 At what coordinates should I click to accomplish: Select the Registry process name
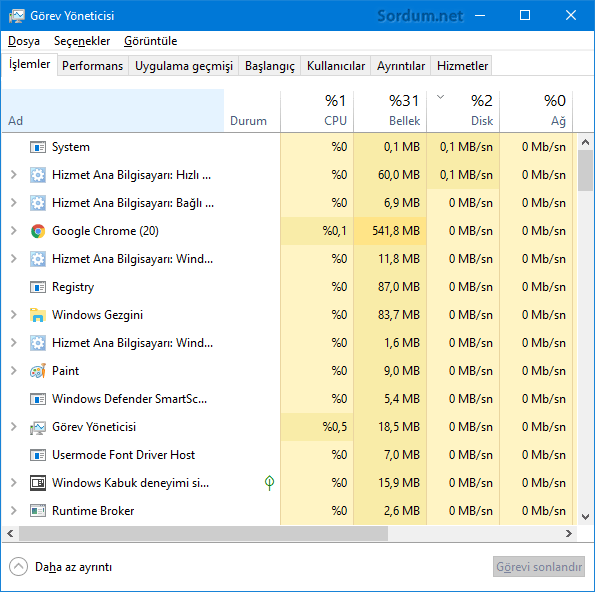73,287
